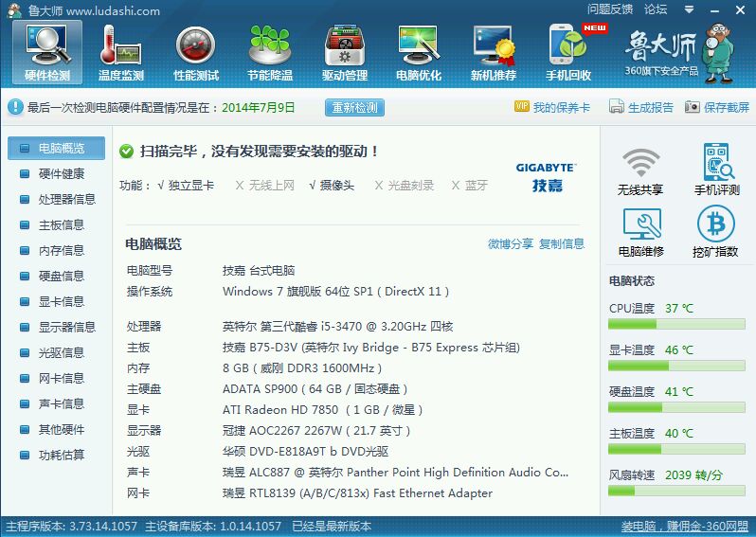Screen dimensions: 756x537
Task: Open 论坛 forum link
Action: [656, 9]
